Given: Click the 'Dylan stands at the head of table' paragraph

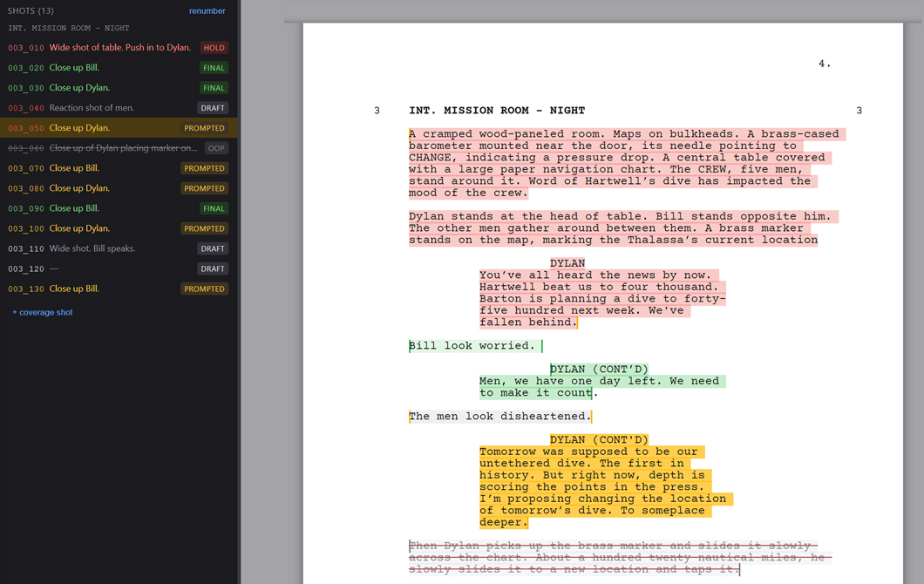Looking at the screenshot, I should click(623, 228).
